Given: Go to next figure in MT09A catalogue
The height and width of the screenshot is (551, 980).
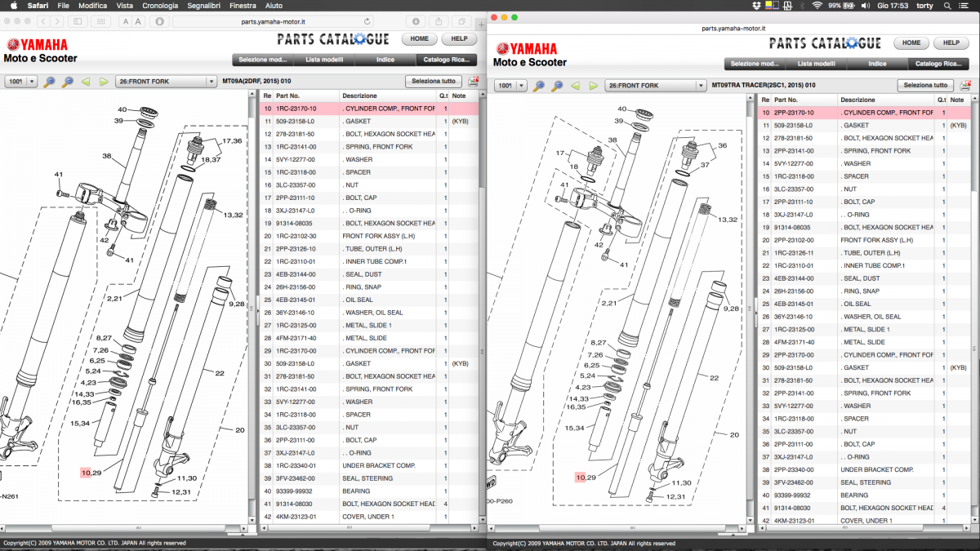Looking at the screenshot, I should [104, 82].
